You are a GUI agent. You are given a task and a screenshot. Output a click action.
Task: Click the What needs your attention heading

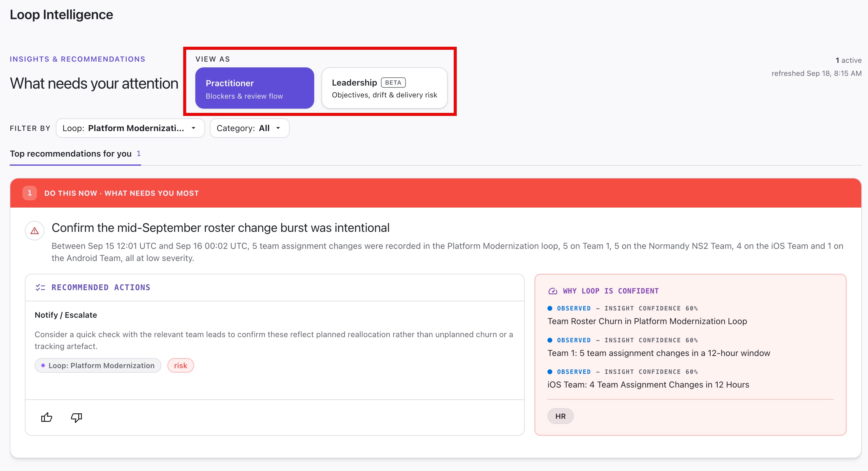pyautogui.click(x=94, y=83)
